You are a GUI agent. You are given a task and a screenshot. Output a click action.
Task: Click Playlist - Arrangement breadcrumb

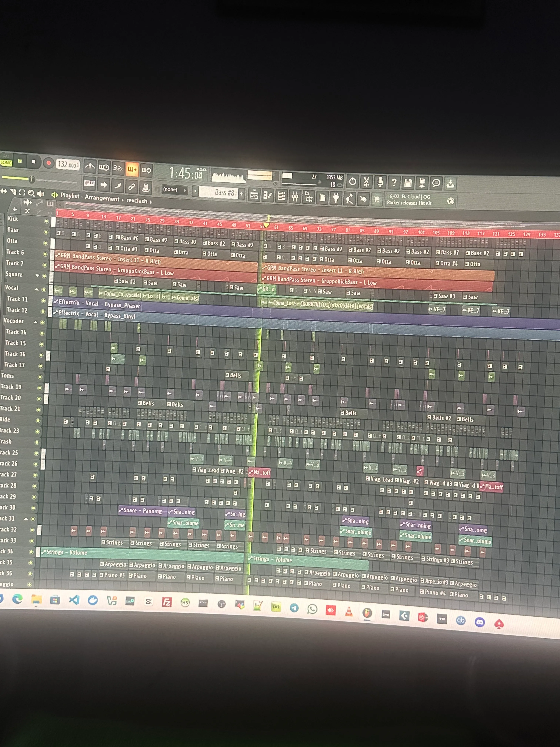[90, 197]
